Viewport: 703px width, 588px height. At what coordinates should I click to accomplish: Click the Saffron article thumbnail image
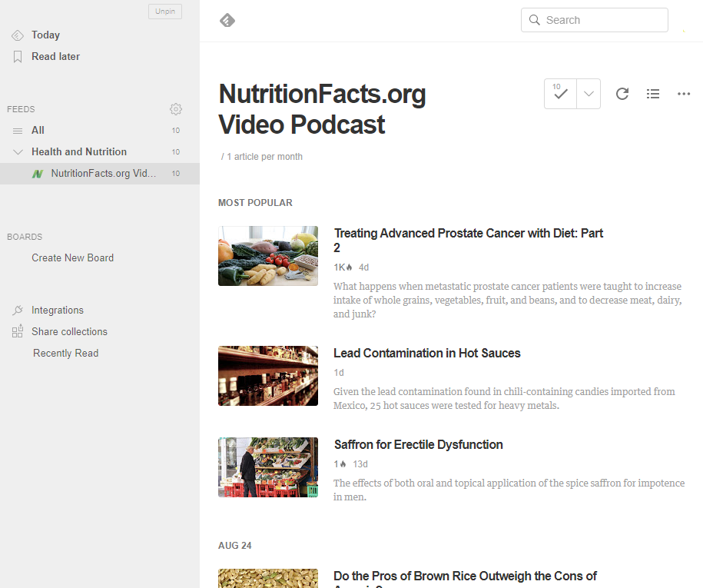[268, 467]
